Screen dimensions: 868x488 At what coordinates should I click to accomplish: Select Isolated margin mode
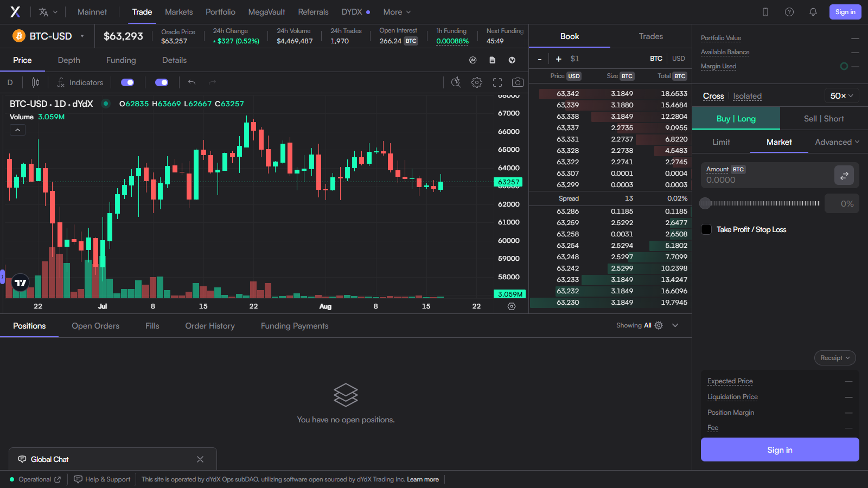pos(748,96)
